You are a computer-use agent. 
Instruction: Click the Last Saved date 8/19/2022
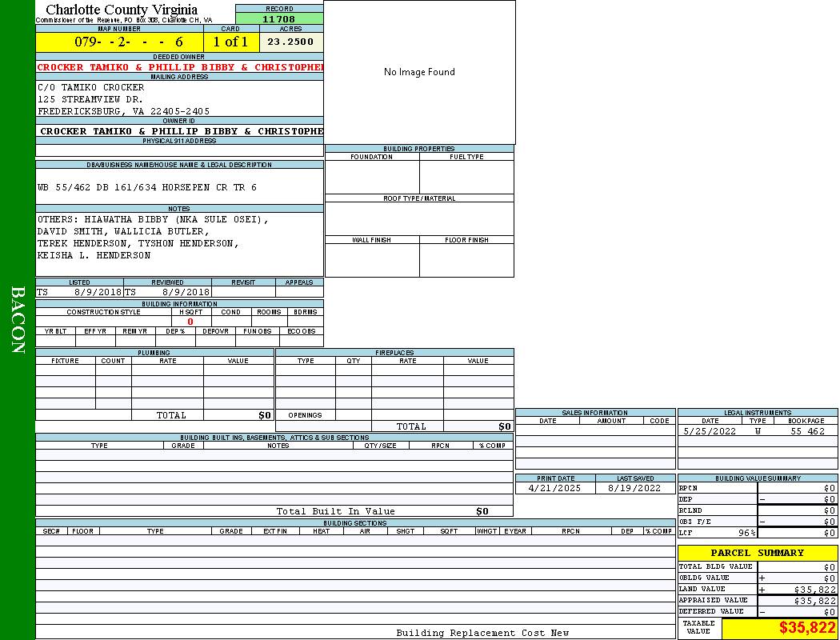(x=634, y=488)
